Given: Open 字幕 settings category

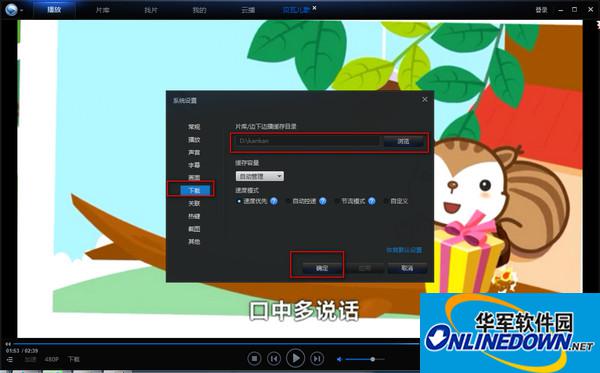Looking at the screenshot, I should 194,165.
